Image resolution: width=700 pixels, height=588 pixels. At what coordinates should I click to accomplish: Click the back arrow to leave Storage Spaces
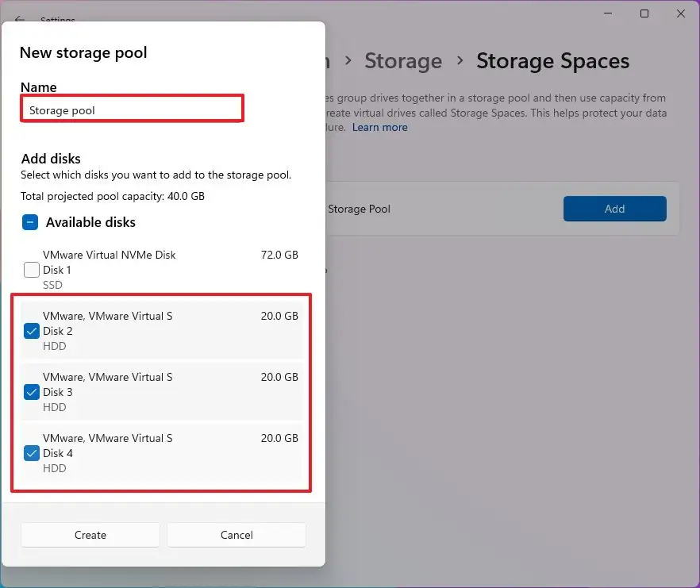[x=21, y=20]
